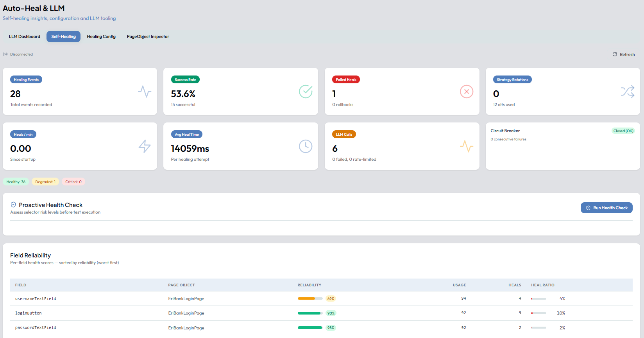Click the orange pulse icon in LLM Calls card
The width and height of the screenshot is (644, 338).
[467, 146]
